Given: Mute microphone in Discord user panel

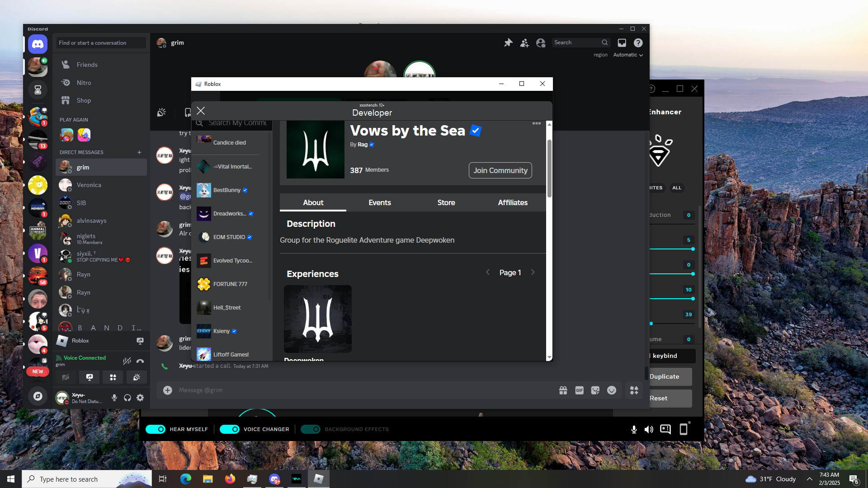Looking at the screenshot, I should pos(114,398).
